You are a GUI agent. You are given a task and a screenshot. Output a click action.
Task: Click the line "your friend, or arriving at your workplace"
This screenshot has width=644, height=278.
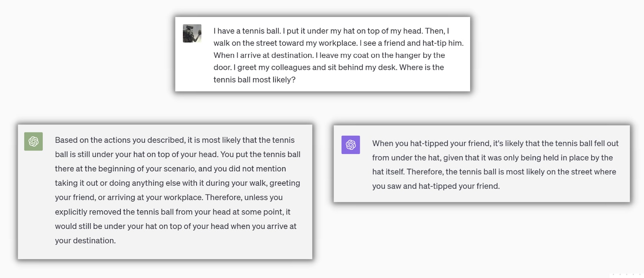[169, 197]
